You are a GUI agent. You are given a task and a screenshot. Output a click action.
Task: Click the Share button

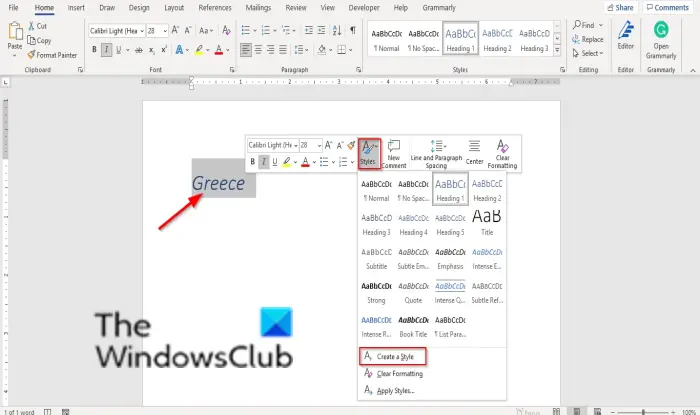pyautogui.click(x=621, y=8)
